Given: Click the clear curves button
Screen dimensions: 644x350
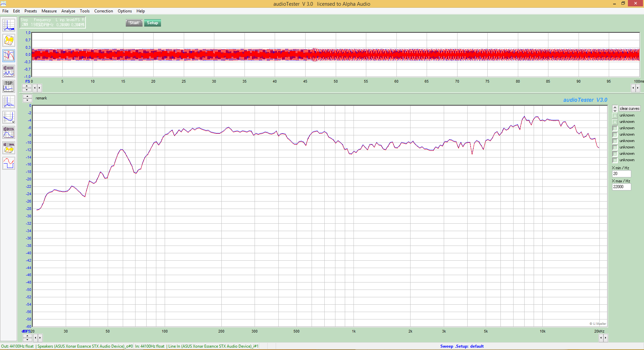Looking at the screenshot, I should [x=630, y=108].
